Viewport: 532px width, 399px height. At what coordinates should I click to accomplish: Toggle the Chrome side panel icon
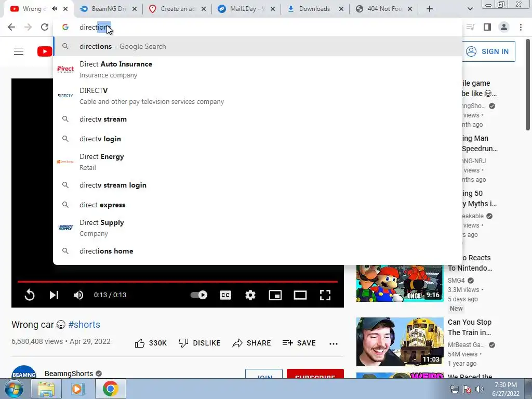tap(487, 27)
